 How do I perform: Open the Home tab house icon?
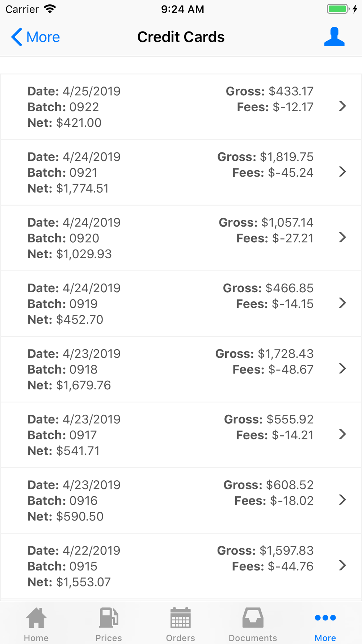pyautogui.click(x=36, y=618)
